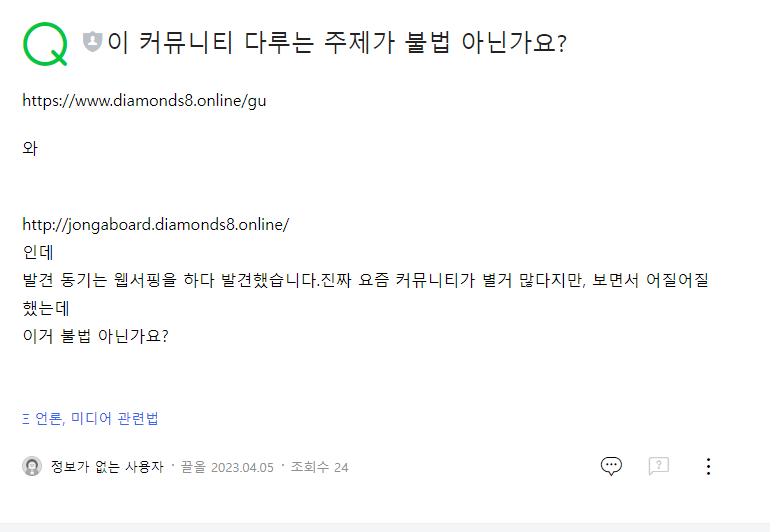Click the gray bar below the post
This screenshot has height=532, width=770.
pos(385,526)
